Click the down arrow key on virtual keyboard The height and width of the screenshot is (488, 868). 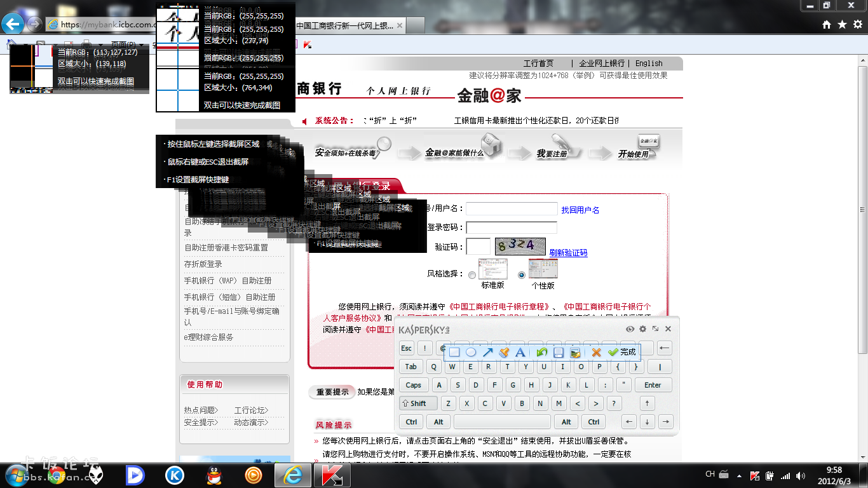tap(647, 422)
